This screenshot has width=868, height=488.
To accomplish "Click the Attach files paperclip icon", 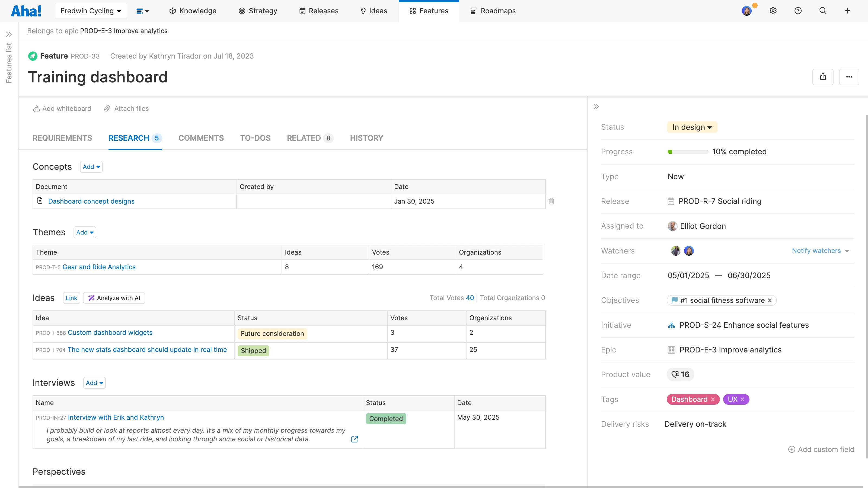I will pos(107,108).
